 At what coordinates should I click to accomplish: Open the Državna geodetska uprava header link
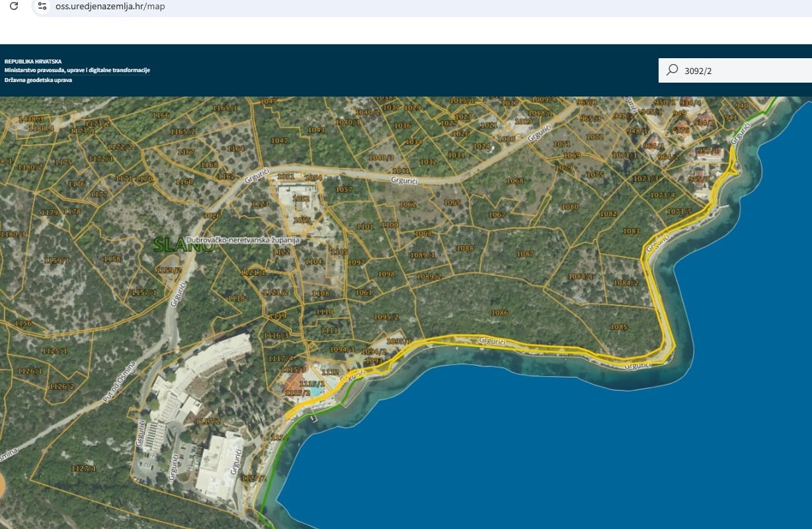click(38, 80)
